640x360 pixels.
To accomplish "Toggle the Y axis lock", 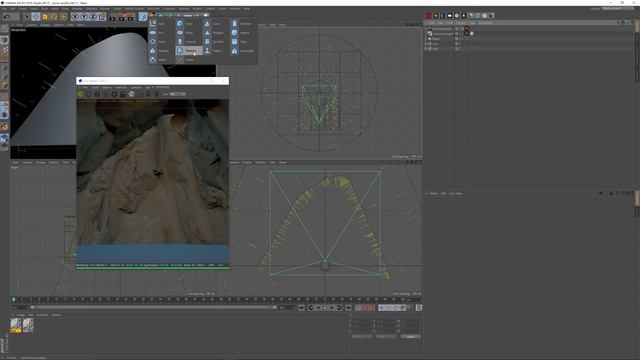I will (84, 17).
